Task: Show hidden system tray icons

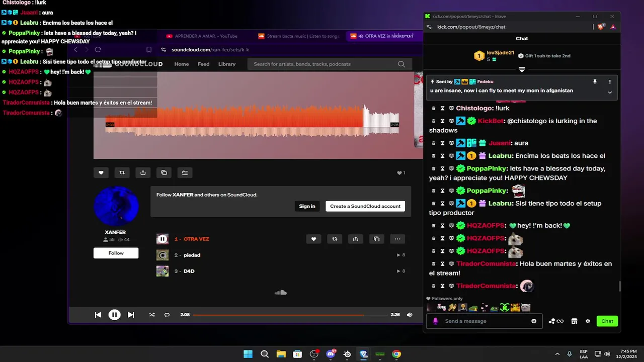Action: coord(557,354)
